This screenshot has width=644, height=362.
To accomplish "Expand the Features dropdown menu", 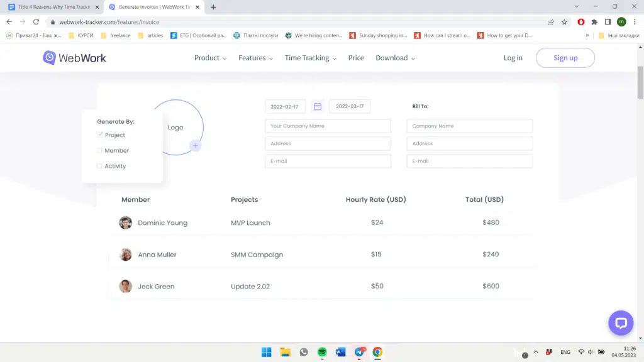I will tap(255, 58).
